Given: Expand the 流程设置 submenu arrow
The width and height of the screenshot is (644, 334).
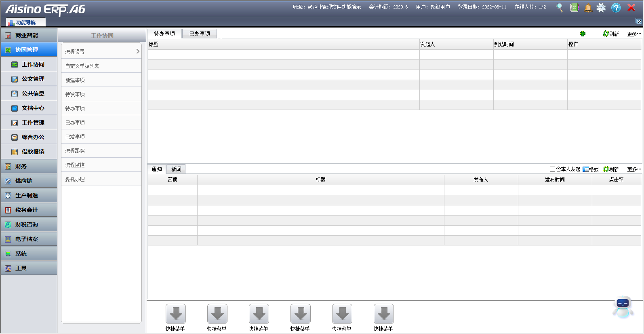Looking at the screenshot, I should coord(138,51).
